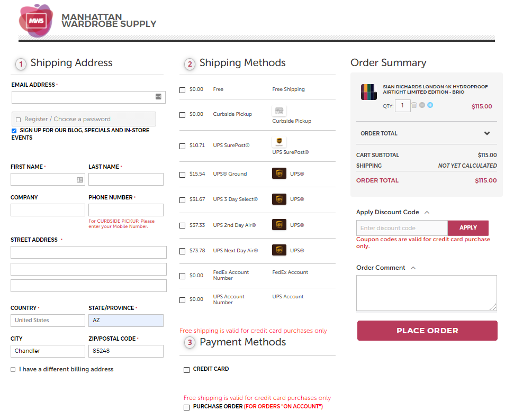Select the Curbside Pickup shipping checkbox
This screenshot has height=420, width=514.
coord(182,115)
